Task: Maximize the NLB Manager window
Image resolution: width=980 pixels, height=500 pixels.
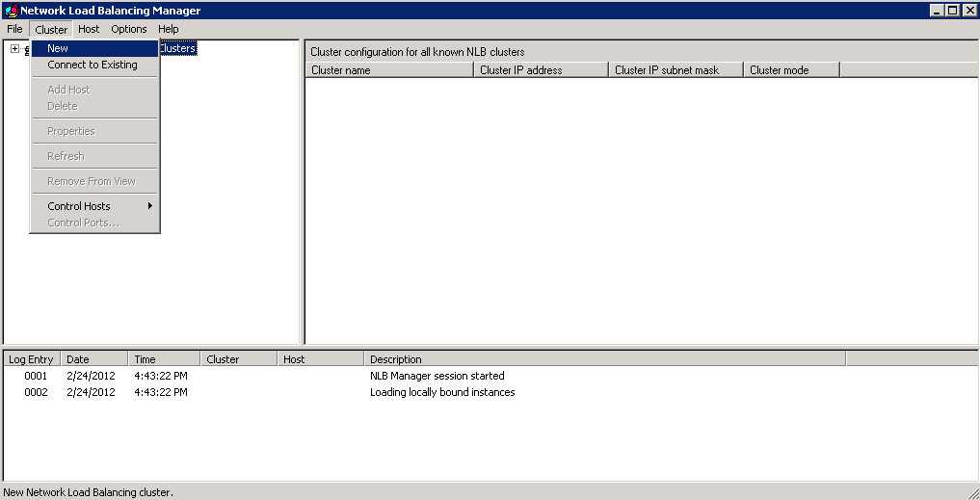Action: 951,11
